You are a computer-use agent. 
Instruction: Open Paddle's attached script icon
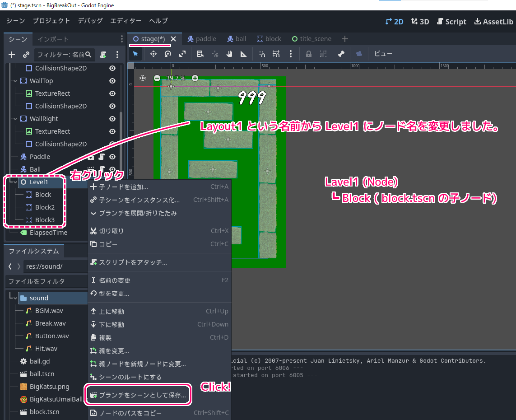pos(102,157)
